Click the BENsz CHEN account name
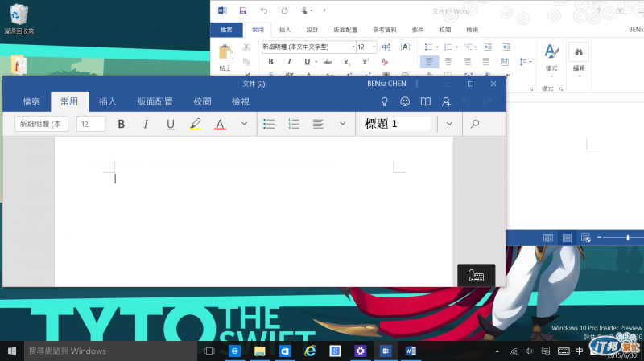644x361 pixels. [386, 84]
